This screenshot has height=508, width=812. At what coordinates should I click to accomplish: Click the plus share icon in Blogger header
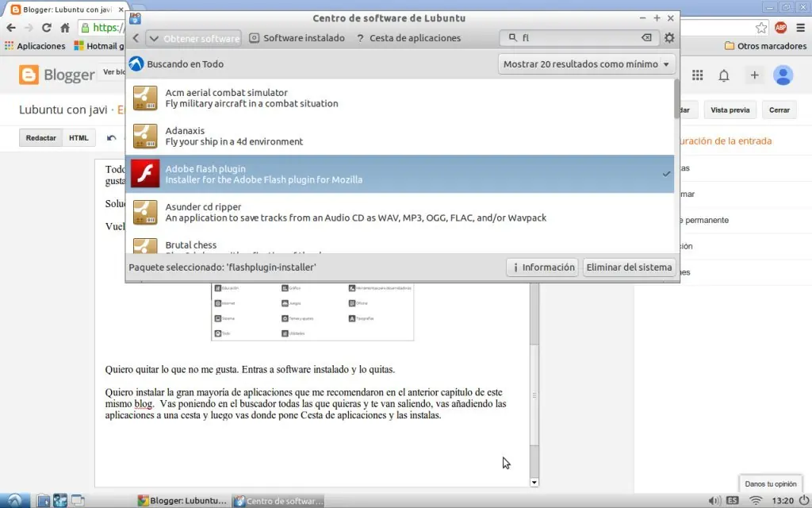coord(755,75)
